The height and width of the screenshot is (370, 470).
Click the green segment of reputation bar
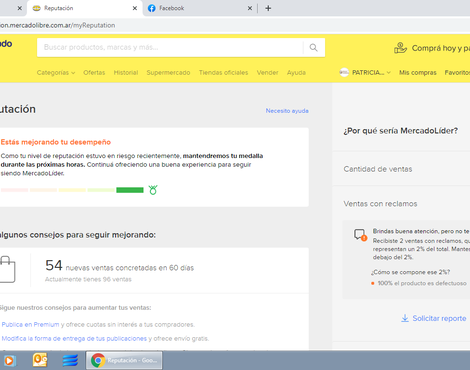130,190
